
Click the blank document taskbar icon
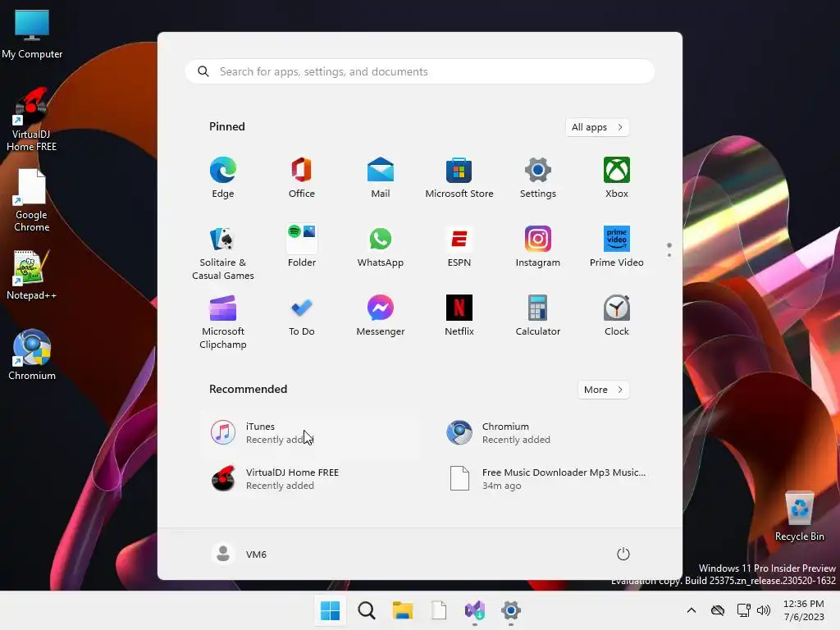(x=439, y=610)
